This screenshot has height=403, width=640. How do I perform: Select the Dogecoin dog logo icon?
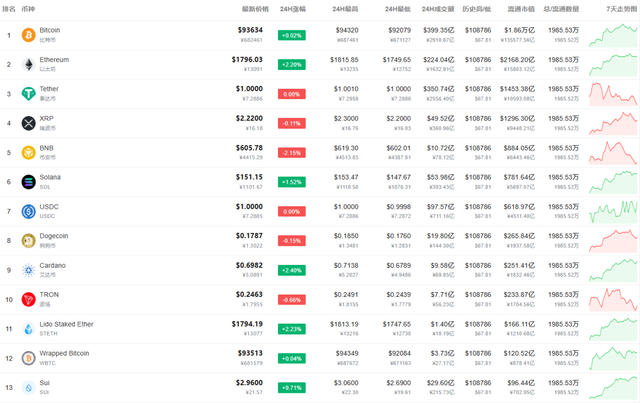coord(29,241)
